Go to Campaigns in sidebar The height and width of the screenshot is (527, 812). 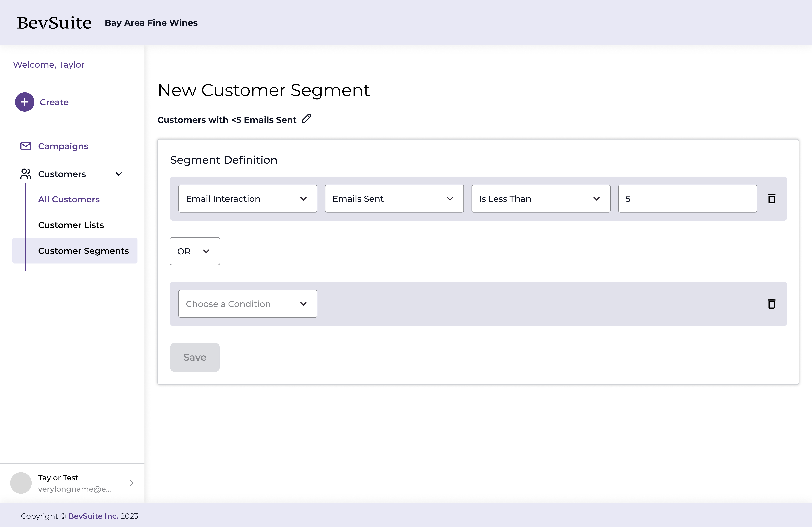coord(63,146)
